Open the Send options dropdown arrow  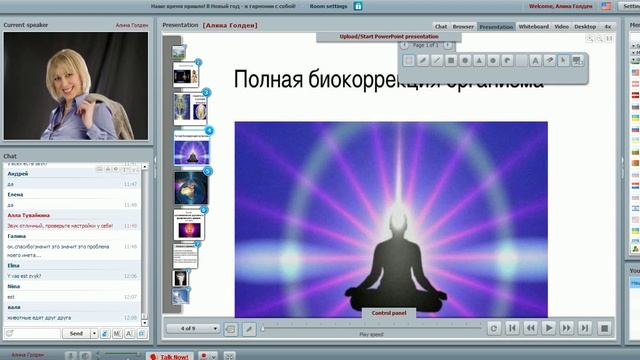[94, 333]
